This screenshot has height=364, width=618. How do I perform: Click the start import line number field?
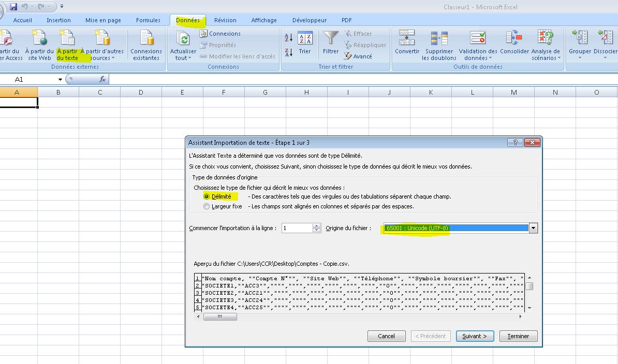click(297, 228)
